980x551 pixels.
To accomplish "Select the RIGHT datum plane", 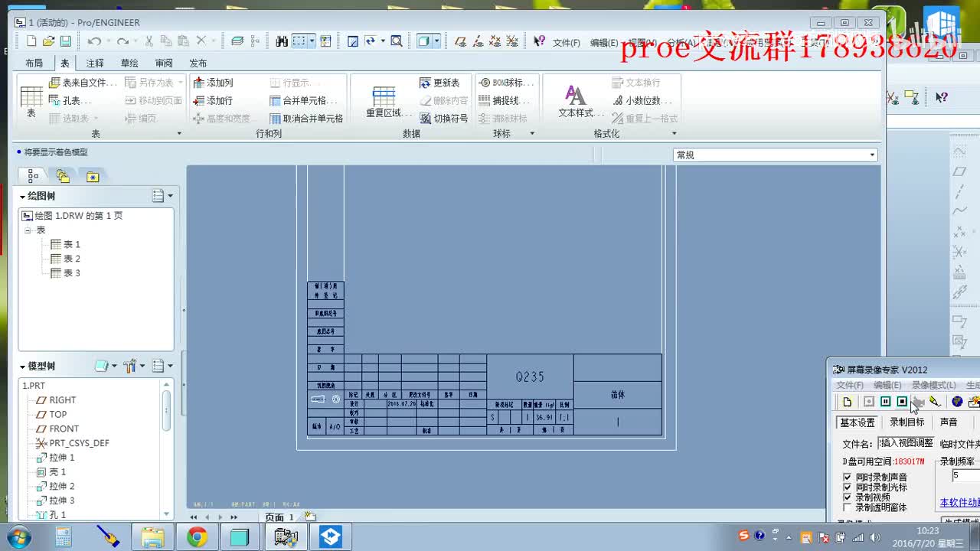I will 57,400.
